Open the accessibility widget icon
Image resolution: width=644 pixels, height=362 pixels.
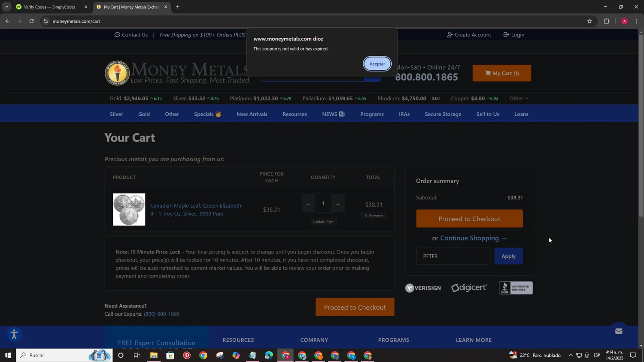tap(14, 335)
